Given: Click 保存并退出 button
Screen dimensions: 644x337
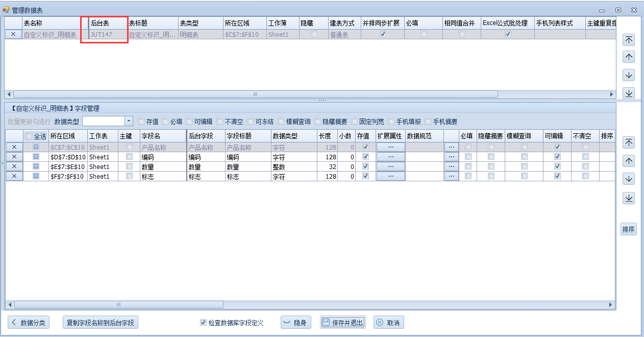Looking at the screenshot, I should coord(342,323).
